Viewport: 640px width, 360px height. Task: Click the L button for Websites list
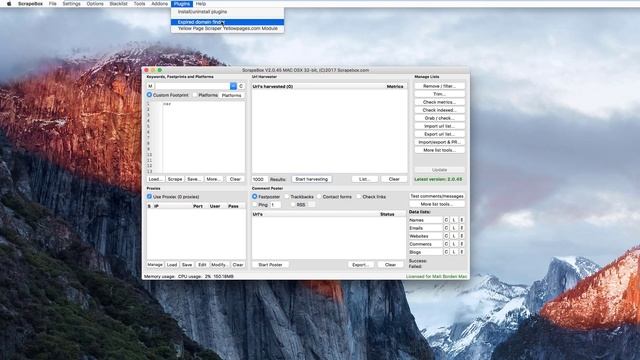pos(454,236)
